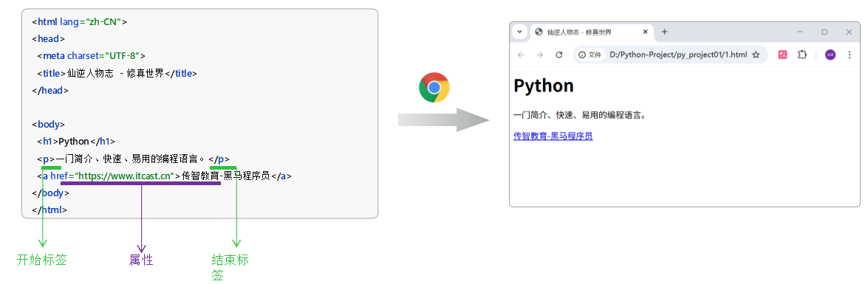Click the 结束标签 label
868x284 pixels.
click(230, 268)
